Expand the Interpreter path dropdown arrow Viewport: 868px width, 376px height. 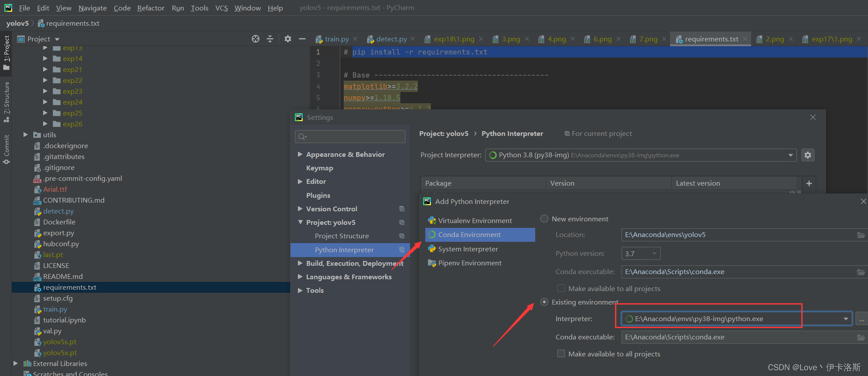click(x=846, y=319)
